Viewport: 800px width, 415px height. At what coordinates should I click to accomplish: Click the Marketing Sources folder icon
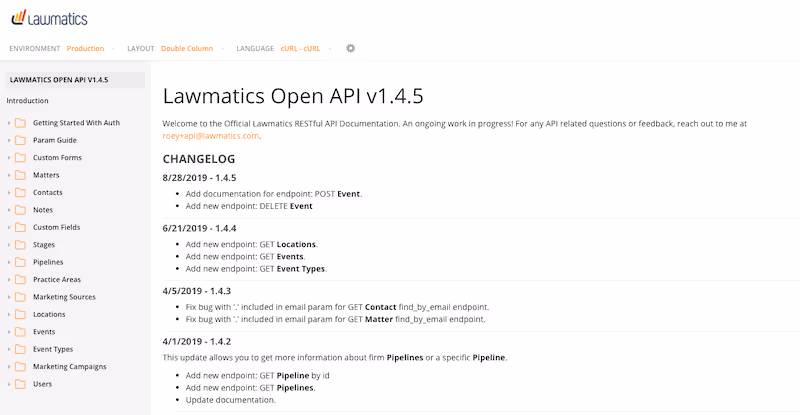pyautogui.click(x=20, y=297)
